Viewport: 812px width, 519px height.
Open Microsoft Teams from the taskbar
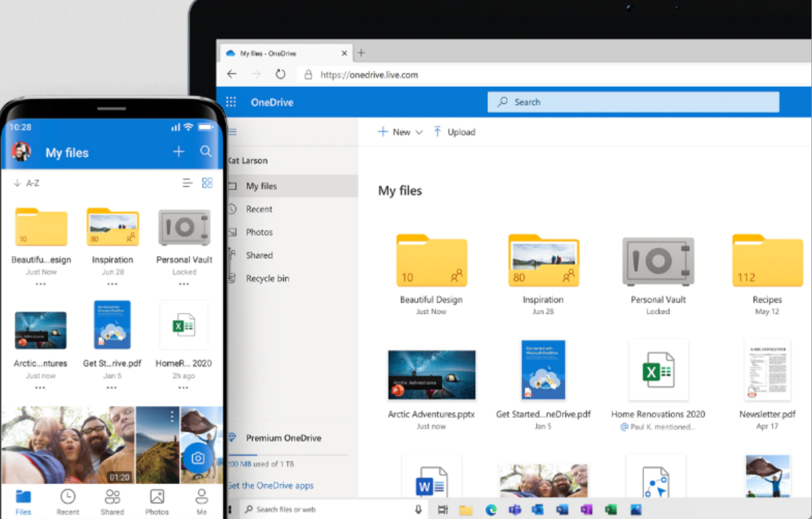[x=515, y=510]
